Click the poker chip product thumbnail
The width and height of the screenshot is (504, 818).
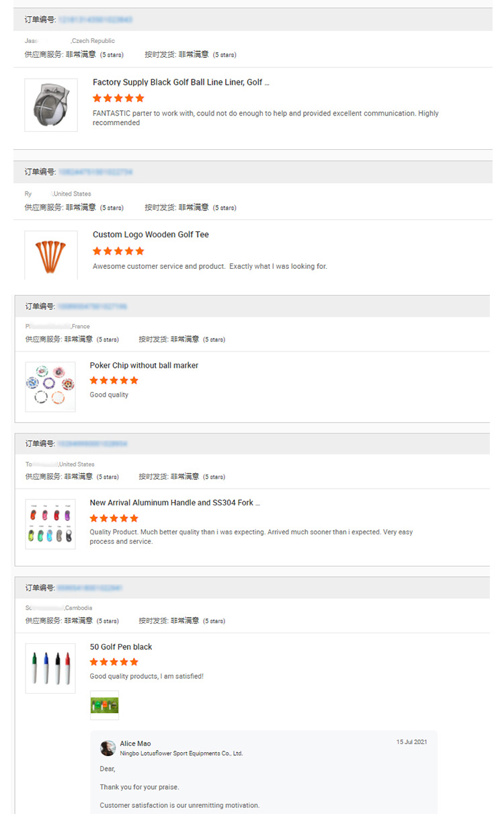tap(50, 386)
